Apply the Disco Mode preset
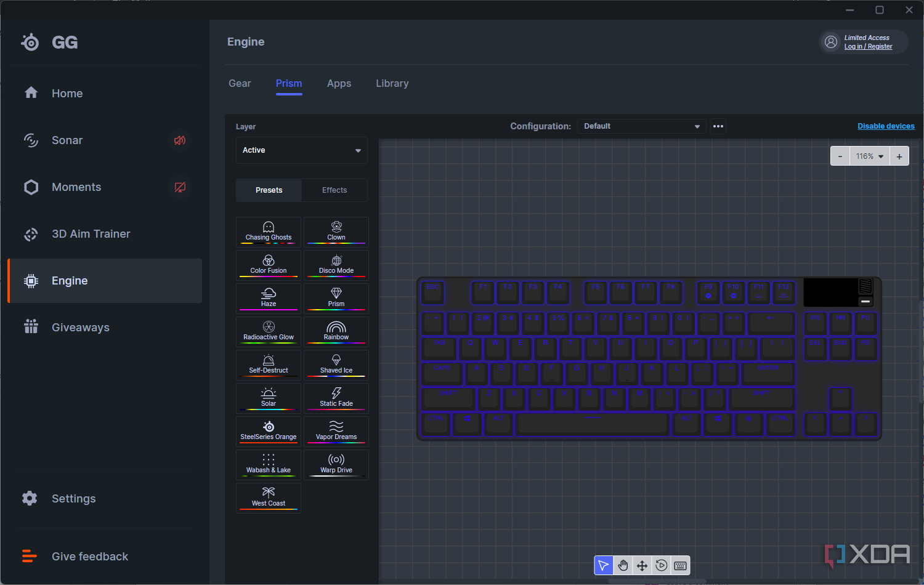Image resolution: width=924 pixels, height=585 pixels. coord(336,265)
